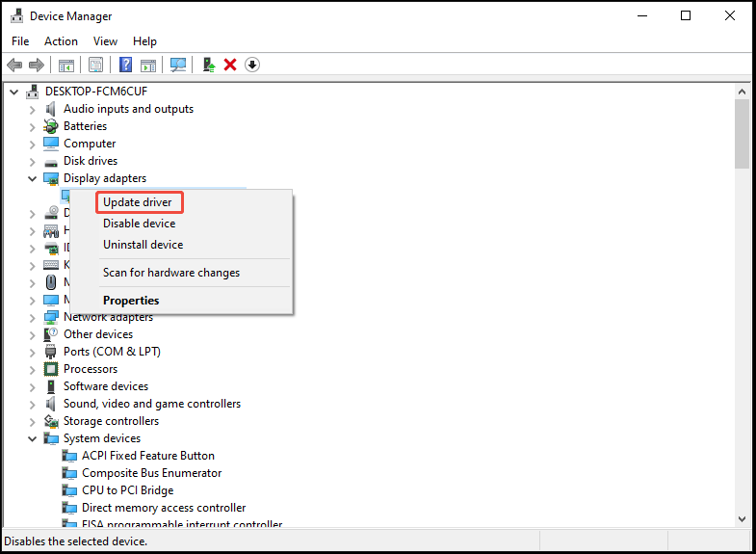Viewport: 756px width, 554px height.
Task: Click the Forward arrow toolbar icon
Action: click(x=37, y=65)
